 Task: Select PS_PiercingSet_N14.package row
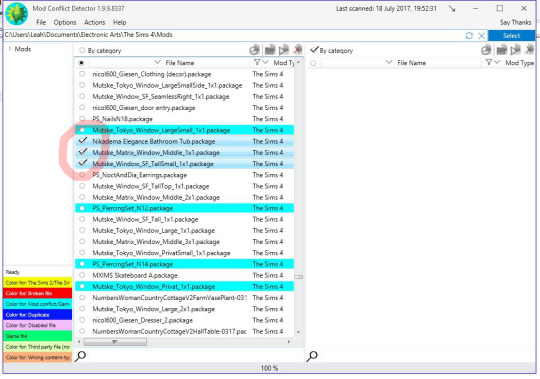(x=185, y=264)
